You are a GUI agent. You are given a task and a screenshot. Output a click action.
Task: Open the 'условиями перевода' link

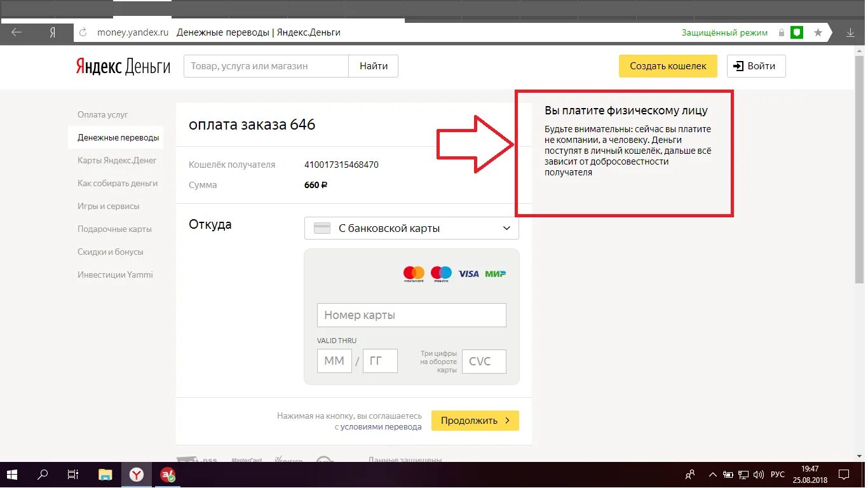click(381, 427)
